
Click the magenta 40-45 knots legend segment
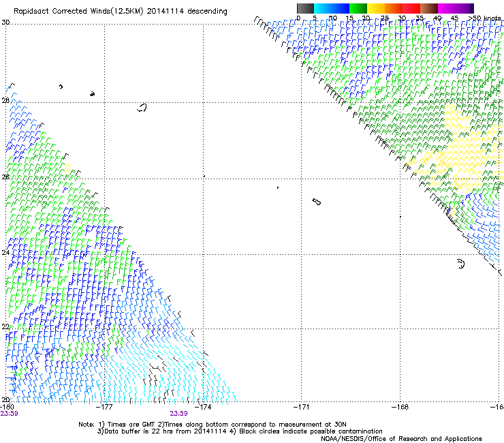(x=447, y=8)
